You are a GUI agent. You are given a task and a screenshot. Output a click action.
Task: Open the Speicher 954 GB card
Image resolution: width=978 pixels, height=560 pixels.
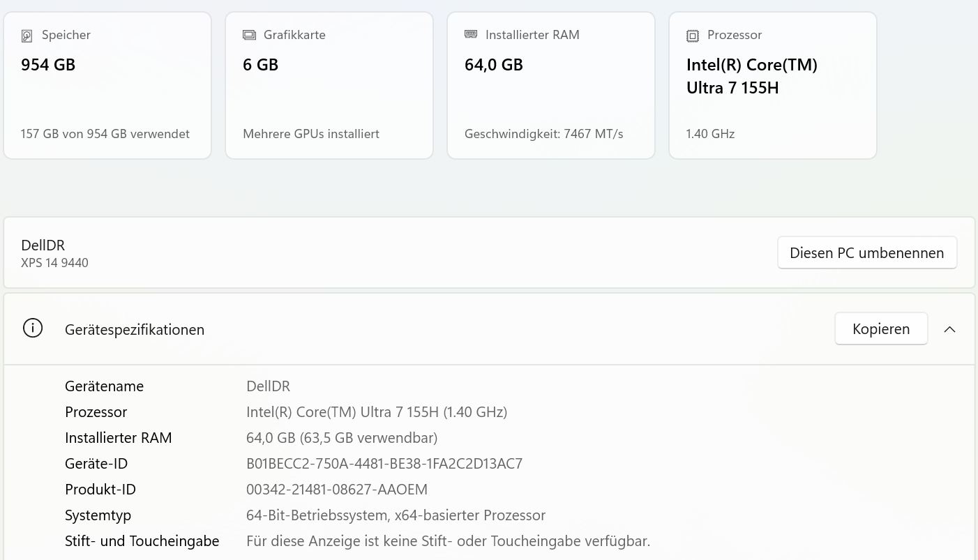coord(107,85)
